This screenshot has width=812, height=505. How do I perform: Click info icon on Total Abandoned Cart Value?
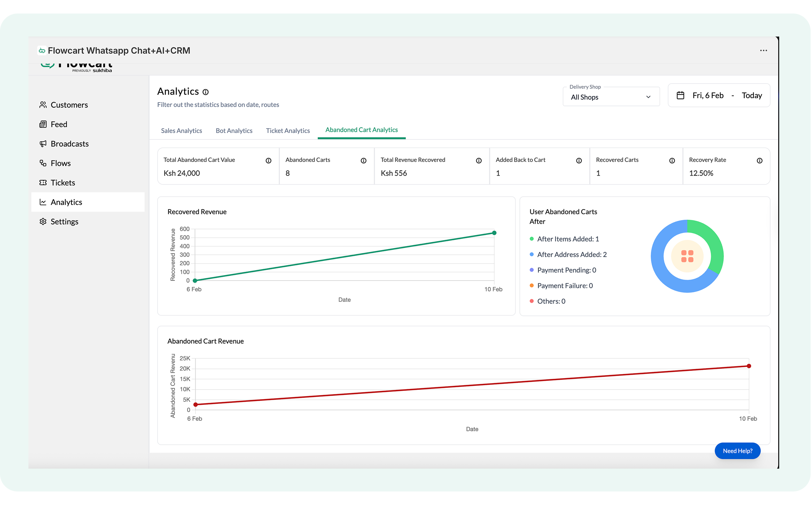click(x=268, y=161)
